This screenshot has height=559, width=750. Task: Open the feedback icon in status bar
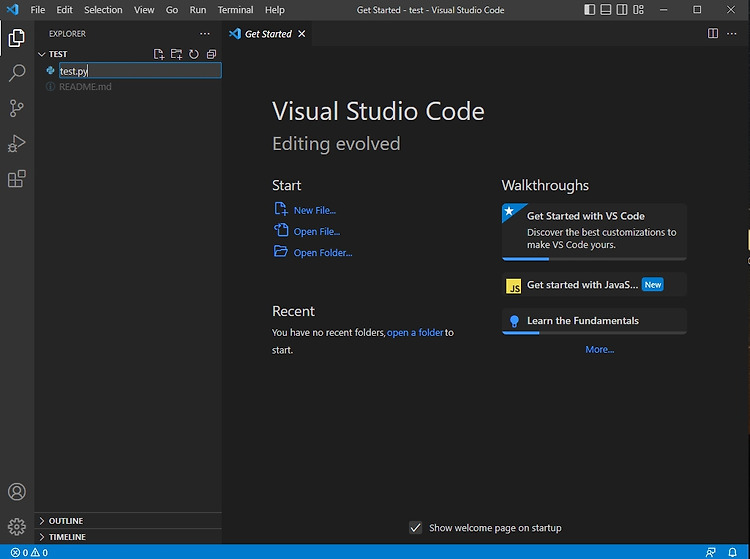pos(711,552)
